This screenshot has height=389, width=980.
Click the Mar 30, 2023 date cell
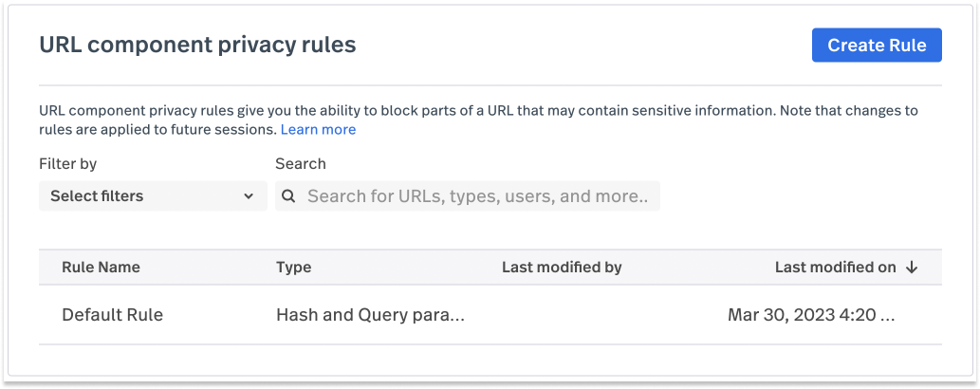click(811, 315)
